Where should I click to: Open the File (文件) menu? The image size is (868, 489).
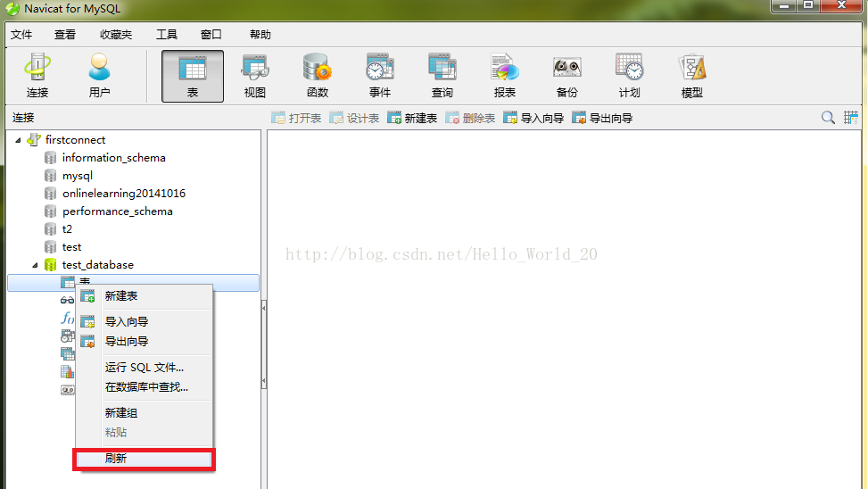[21, 34]
